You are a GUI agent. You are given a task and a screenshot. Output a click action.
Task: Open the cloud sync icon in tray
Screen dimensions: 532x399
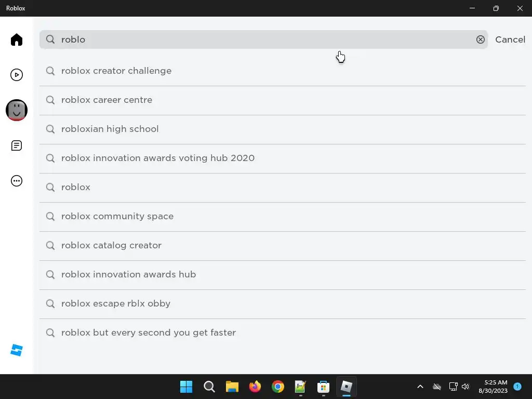[x=437, y=387]
